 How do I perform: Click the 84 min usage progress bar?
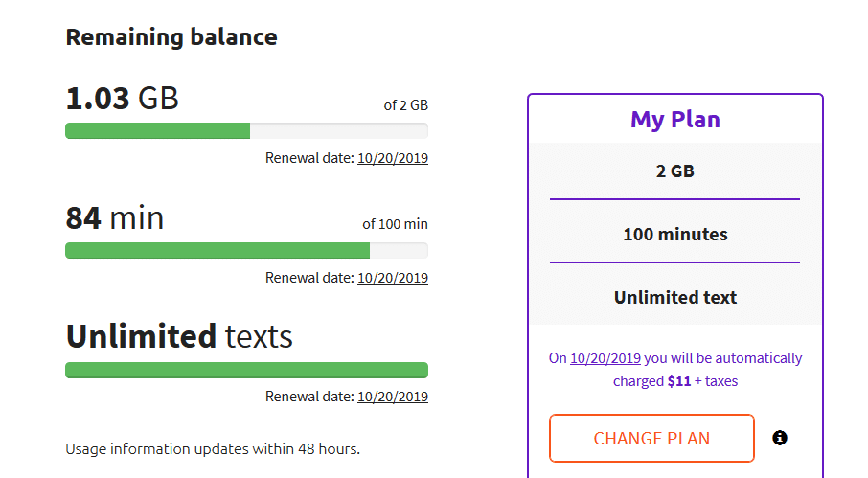point(246,251)
